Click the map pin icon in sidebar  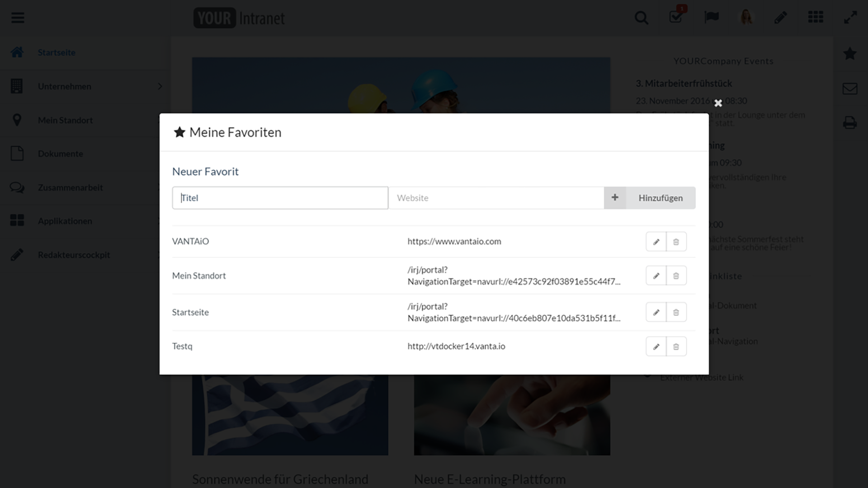17,120
